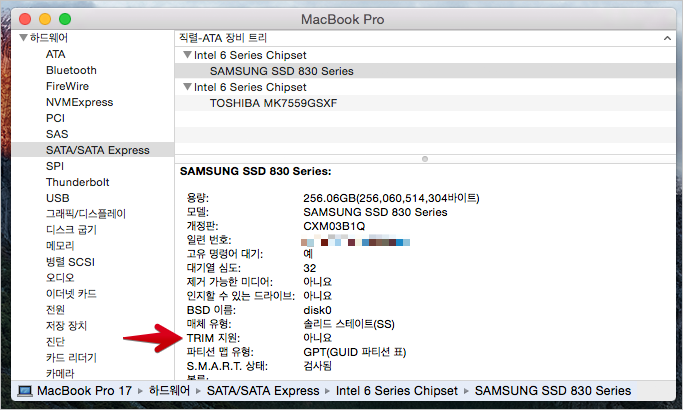Viewport: 683px width, 410px height.
Task: Select 병렬 SCSI in the sidebar
Action: click(70, 262)
